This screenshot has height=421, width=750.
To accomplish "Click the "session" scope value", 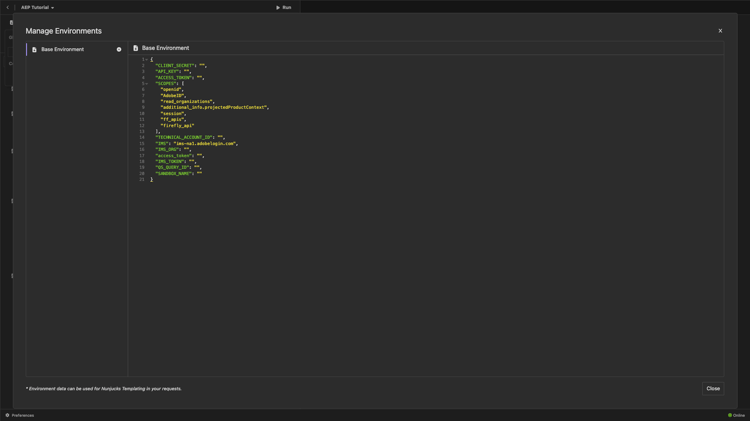I will (x=173, y=113).
